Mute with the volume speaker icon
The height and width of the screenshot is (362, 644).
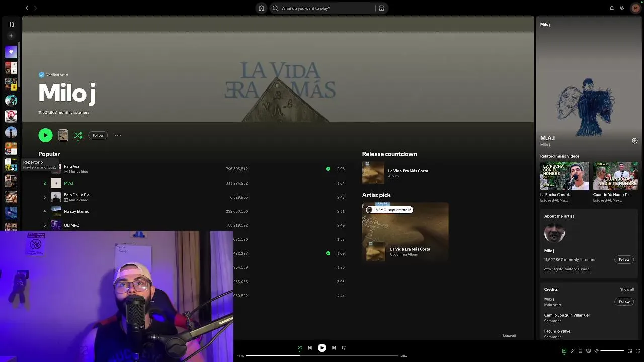coord(596,351)
